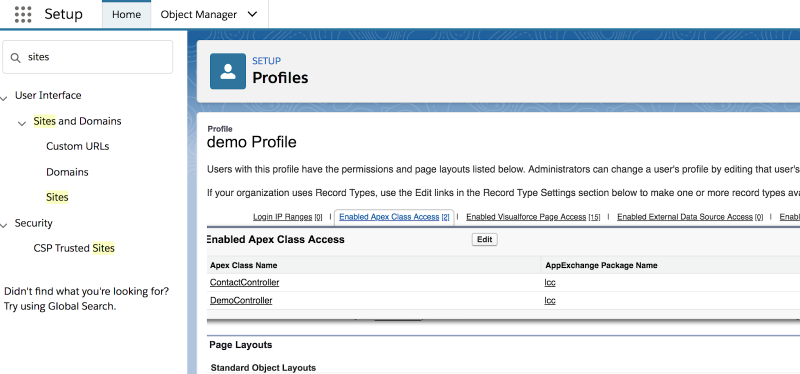Image resolution: width=800 pixels, height=374 pixels.
Task: Click the SETUP breadcrumb text
Action: [266, 61]
